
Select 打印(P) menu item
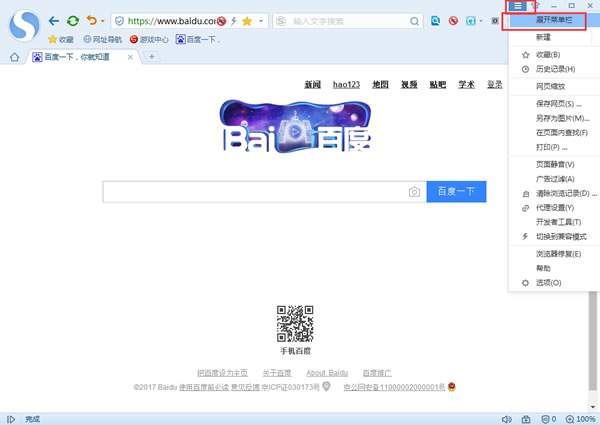[x=554, y=147]
